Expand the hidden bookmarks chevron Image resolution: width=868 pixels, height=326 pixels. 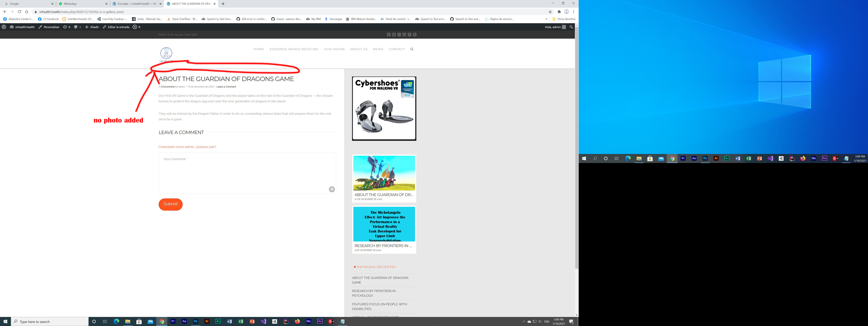(x=547, y=19)
